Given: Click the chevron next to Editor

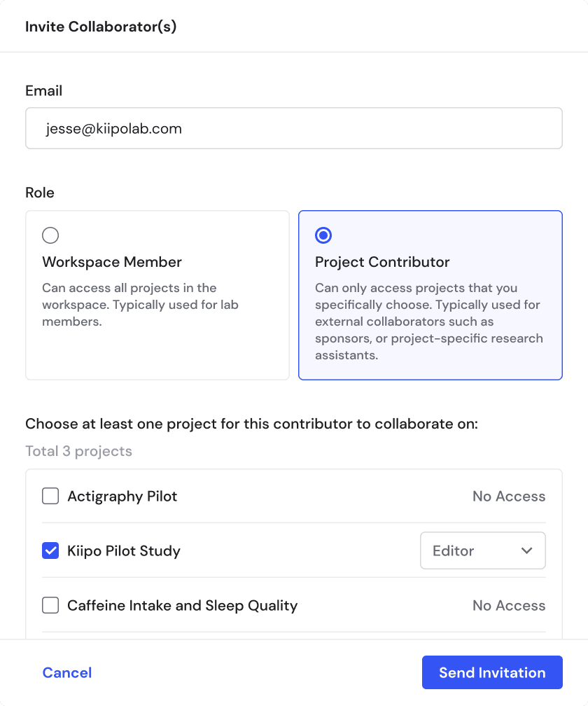Looking at the screenshot, I should click(x=527, y=551).
